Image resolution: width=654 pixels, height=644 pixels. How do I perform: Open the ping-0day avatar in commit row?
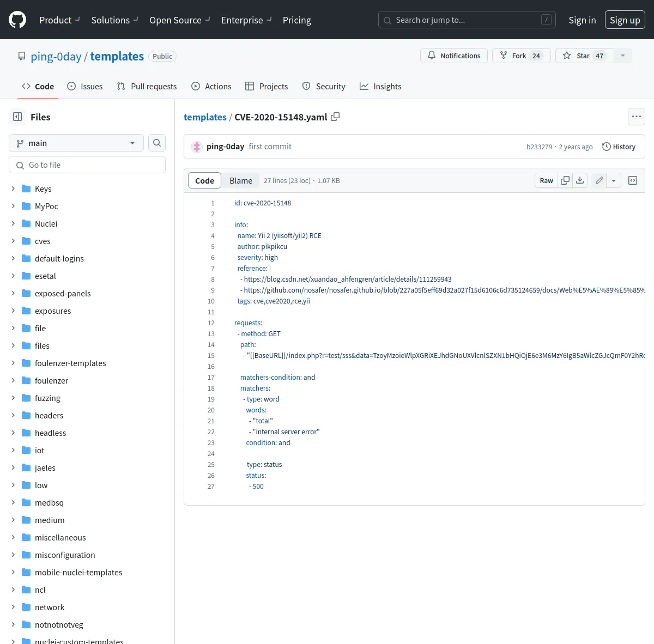pyautogui.click(x=197, y=147)
